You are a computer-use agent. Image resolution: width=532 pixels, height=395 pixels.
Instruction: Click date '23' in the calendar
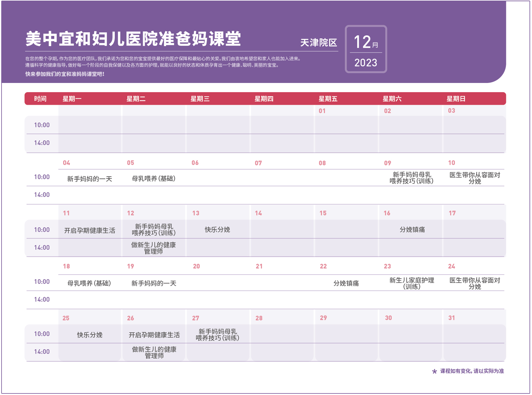point(388,267)
